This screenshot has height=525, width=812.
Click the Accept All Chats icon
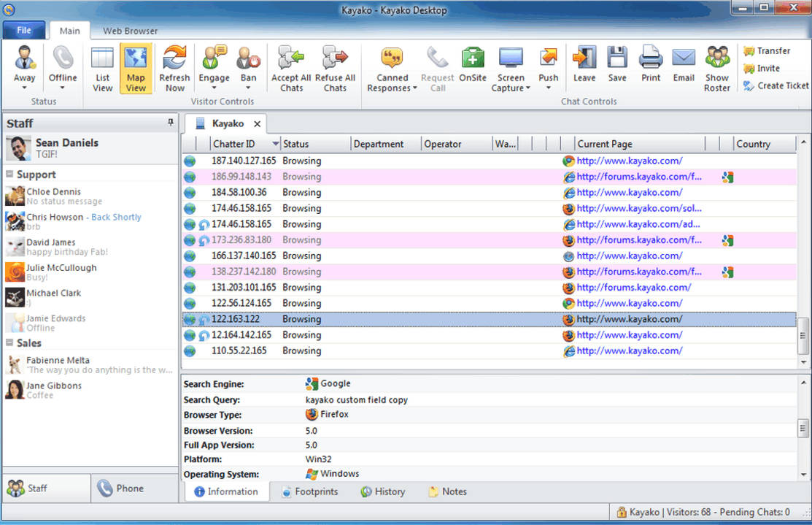point(291,58)
